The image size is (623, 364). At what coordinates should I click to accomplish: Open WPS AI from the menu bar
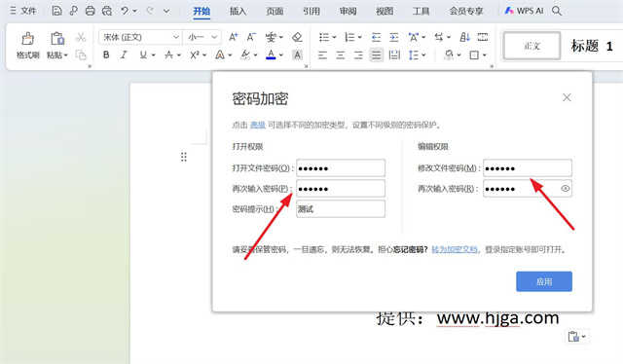click(x=524, y=11)
